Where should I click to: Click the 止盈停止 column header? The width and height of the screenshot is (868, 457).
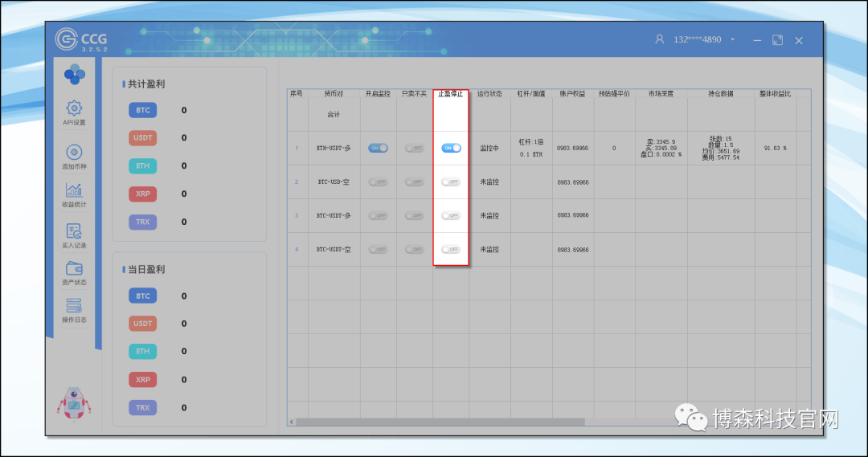coord(451,94)
